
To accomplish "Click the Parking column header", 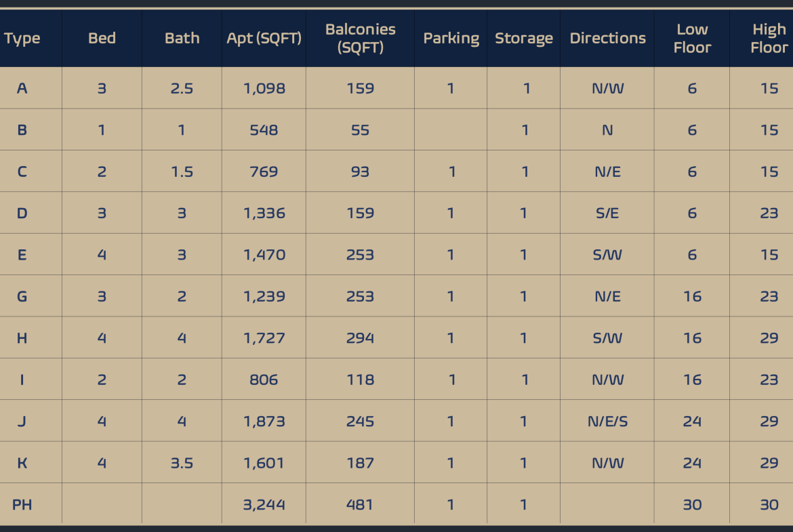I will (451, 39).
